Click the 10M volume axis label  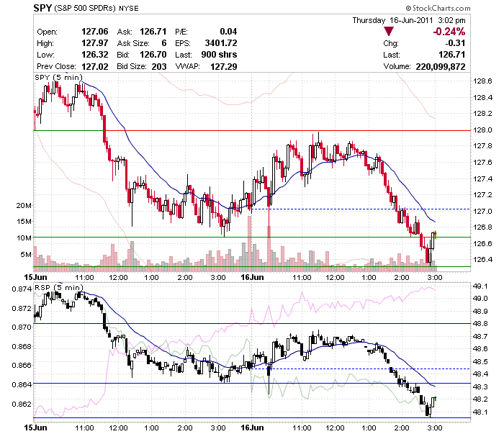[x=24, y=238]
